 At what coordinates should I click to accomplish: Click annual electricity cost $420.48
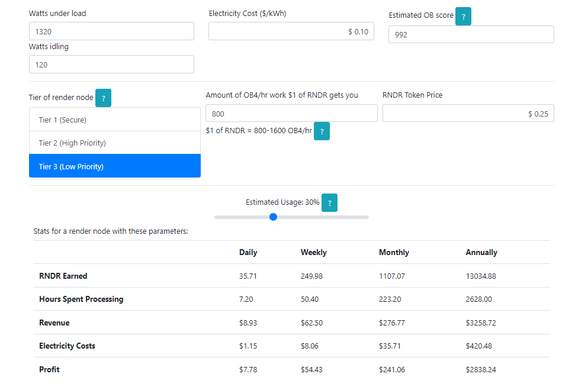tap(479, 346)
